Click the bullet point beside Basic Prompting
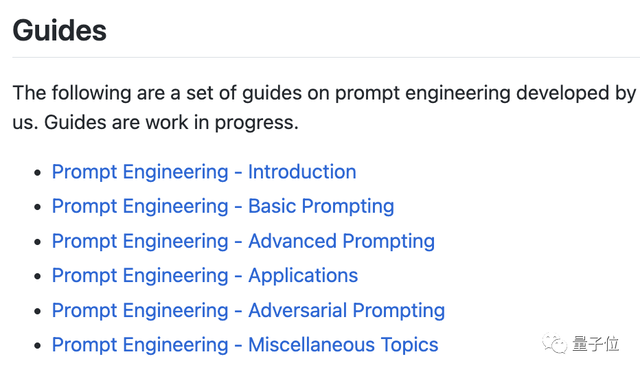 pos(38,207)
